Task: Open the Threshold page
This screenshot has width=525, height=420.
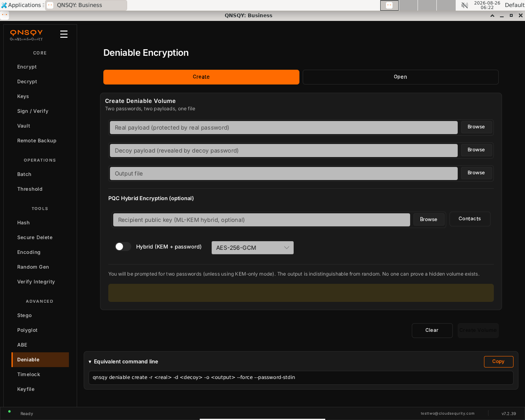Action: point(40,189)
